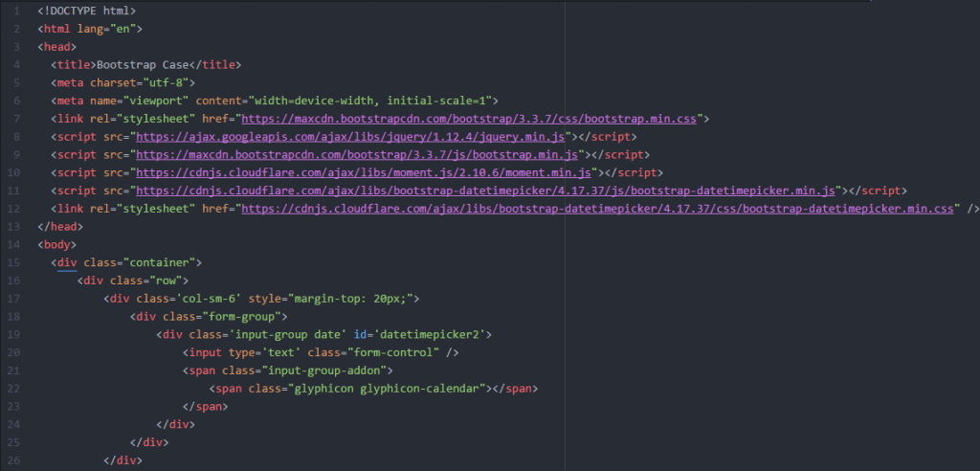Click the "glyphicon glyphicon-calendar" class value
The width and height of the screenshot is (980, 471).
point(387,389)
